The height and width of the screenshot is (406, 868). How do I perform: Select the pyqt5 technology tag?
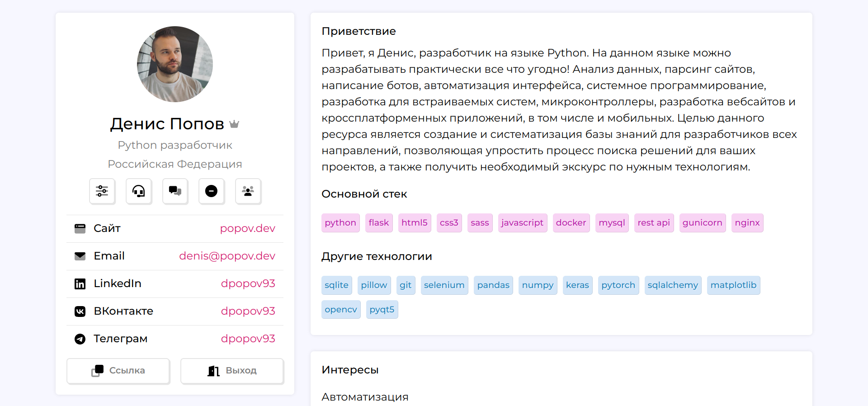[x=382, y=310]
